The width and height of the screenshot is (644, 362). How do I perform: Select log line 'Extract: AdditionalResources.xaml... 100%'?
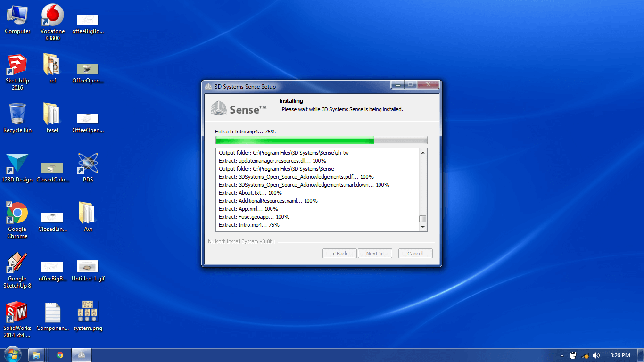pos(268,201)
